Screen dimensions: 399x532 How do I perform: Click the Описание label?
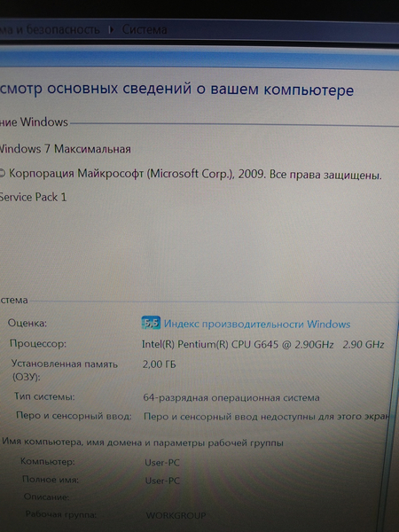click(46, 497)
